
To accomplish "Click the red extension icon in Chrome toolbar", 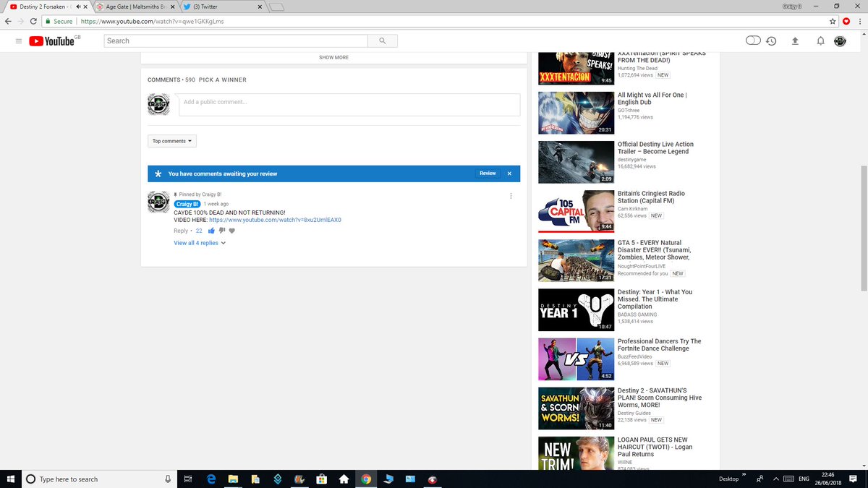I will (x=846, y=21).
